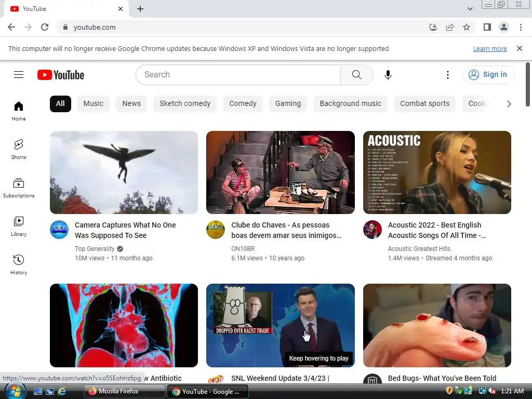Open Library in sidebar
Screen dimensions: 532x399
(x=19, y=227)
